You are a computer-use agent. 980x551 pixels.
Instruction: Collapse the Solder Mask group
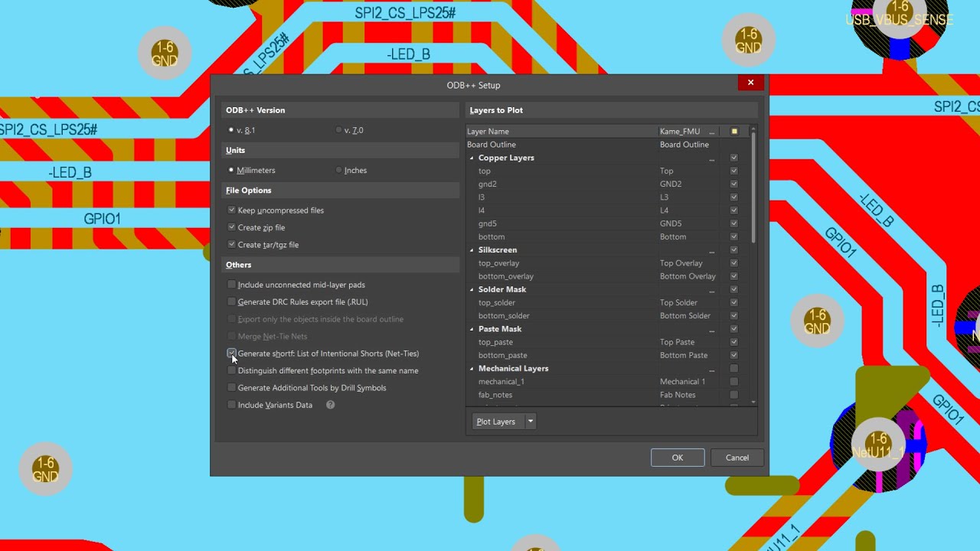pyautogui.click(x=472, y=290)
